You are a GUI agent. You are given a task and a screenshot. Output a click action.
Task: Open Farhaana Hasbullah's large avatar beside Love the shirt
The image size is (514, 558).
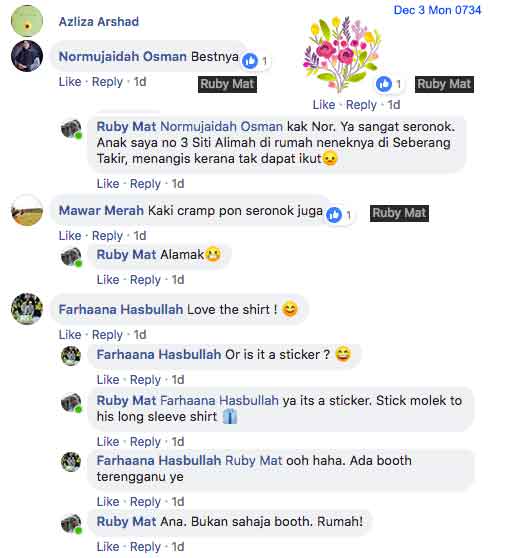(27, 309)
